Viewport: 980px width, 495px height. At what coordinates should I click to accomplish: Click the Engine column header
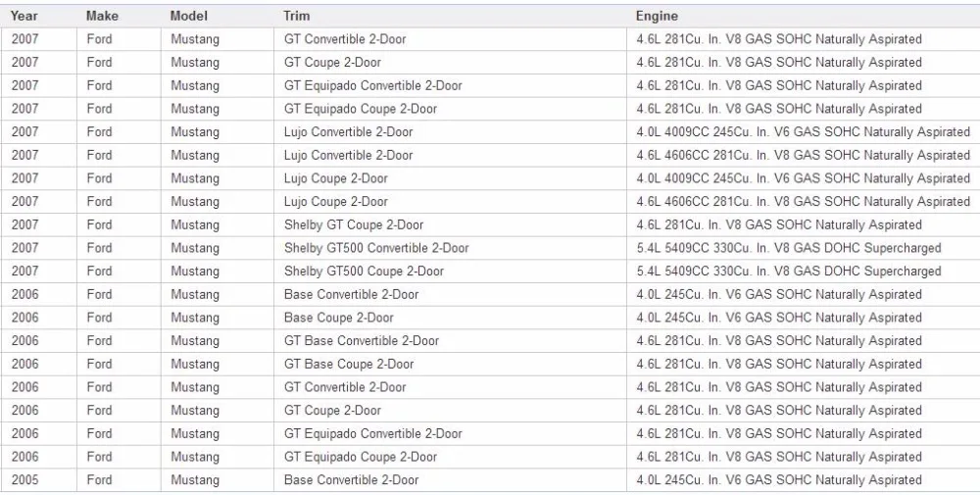(x=804, y=17)
